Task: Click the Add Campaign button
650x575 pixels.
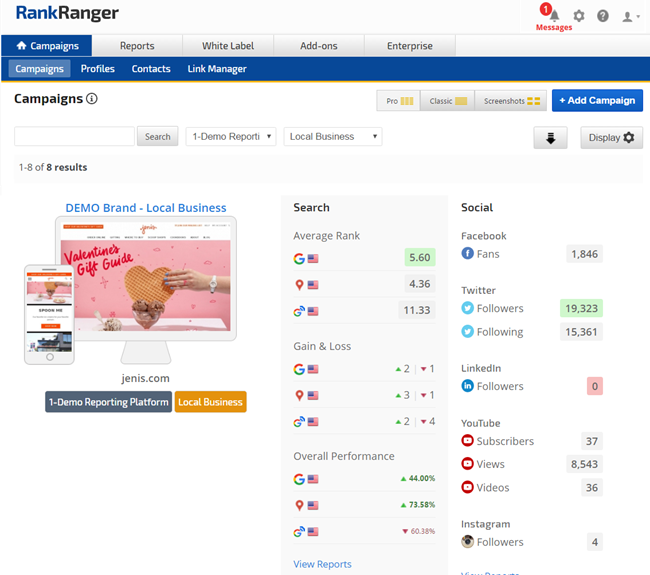Action: tap(597, 100)
